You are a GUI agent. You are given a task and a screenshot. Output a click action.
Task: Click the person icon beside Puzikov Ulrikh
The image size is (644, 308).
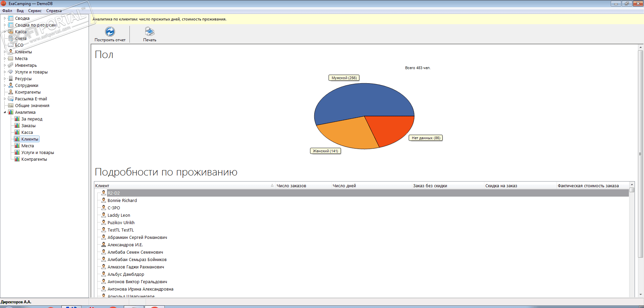[104, 222]
